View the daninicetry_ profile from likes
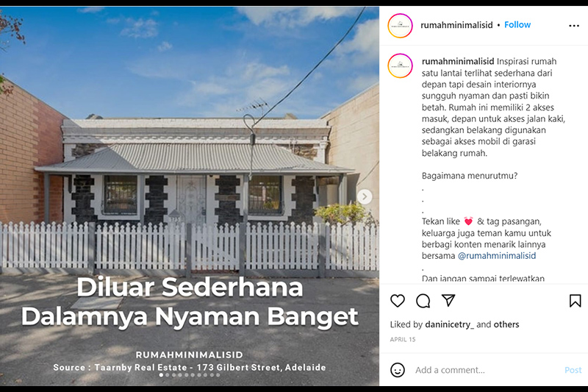Screen dimensions: 588x392 (449, 324)
